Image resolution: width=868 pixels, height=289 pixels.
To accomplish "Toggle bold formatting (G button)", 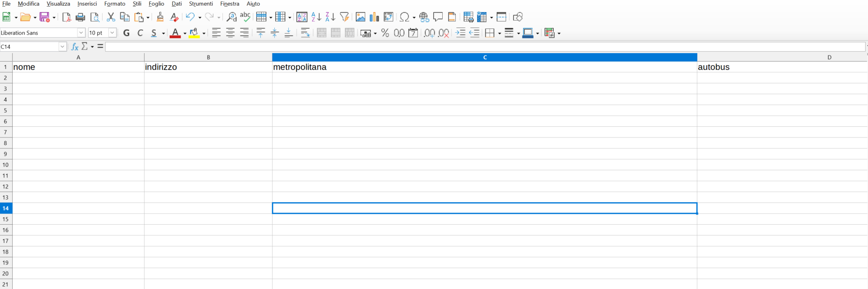I will 126,33.
